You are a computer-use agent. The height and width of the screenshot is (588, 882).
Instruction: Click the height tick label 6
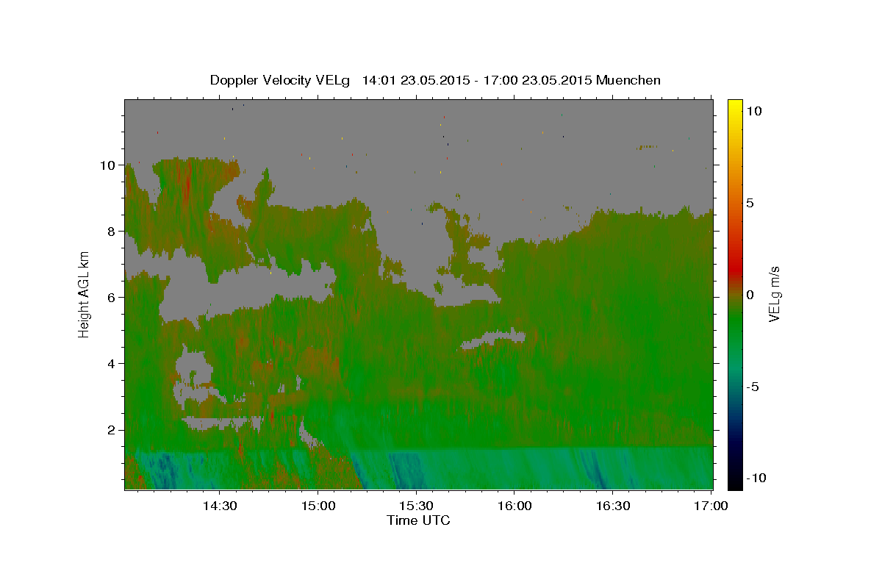pyautogui.click(x=112, y=298)
